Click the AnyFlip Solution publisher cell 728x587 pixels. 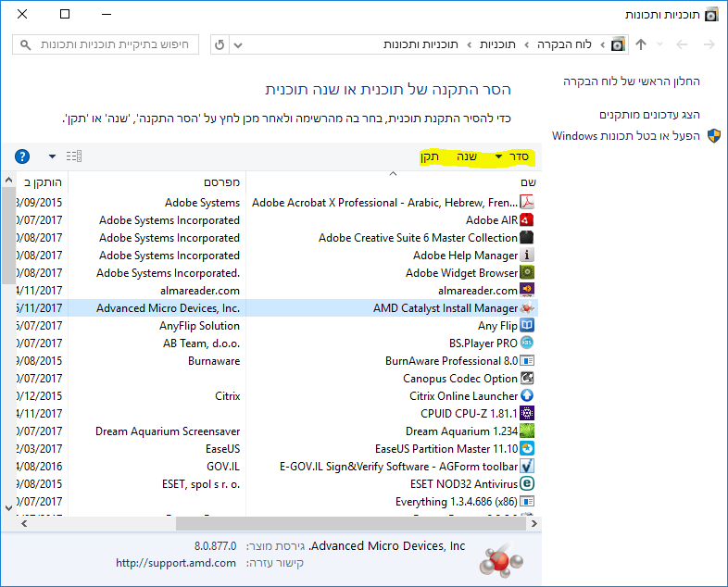[x=200, y=326]
